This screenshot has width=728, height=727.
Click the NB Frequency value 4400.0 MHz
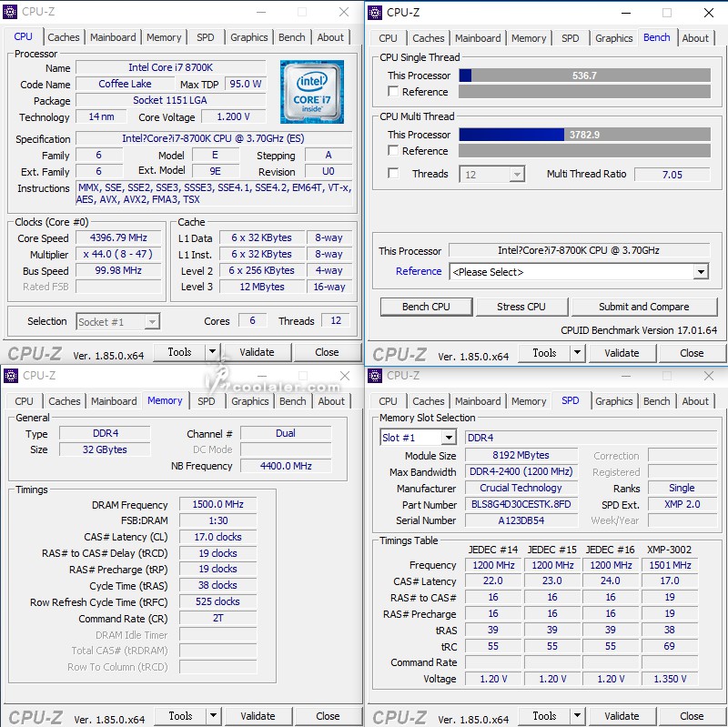286,466
